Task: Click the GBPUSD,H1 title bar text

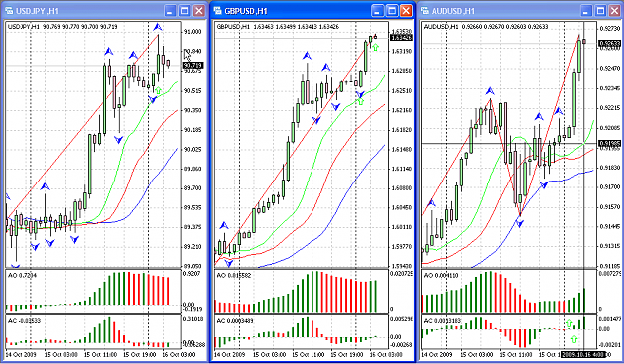Action: pos(246,11)
